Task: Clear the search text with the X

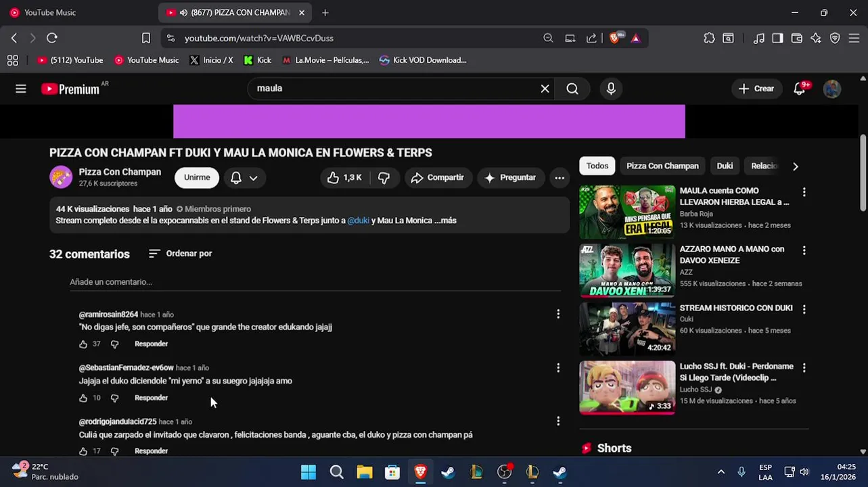Action: click(x=545, y=89)
